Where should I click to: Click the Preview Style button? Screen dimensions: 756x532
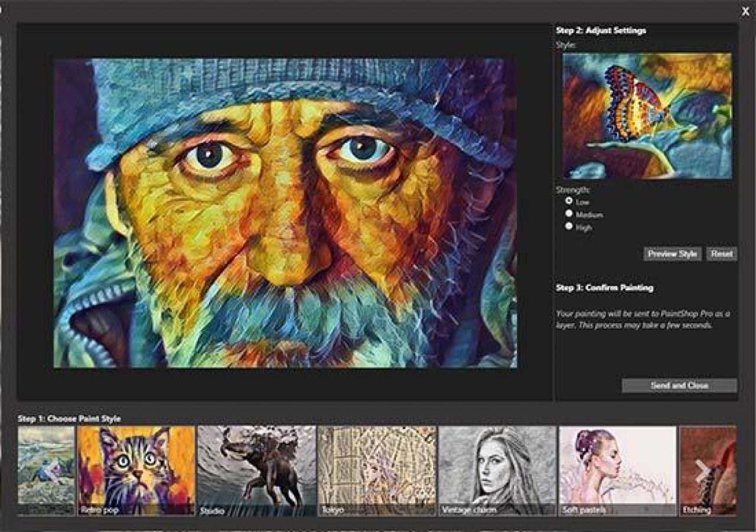pos(672,253)
